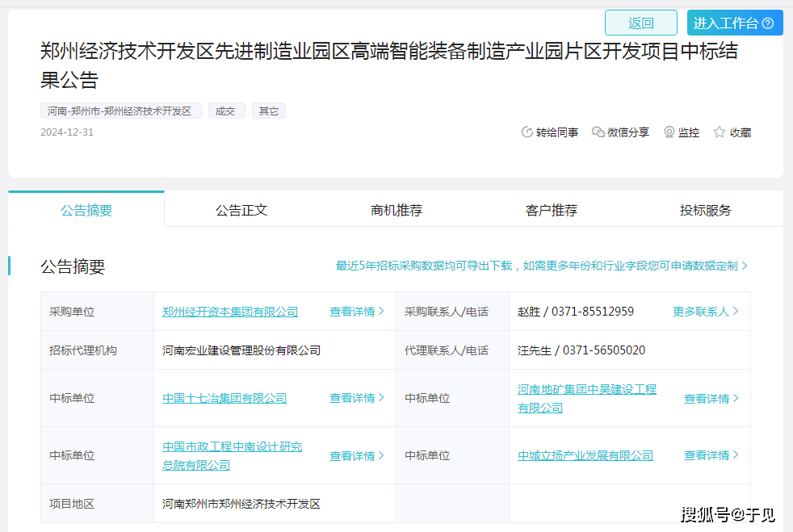Image resolution: width=793 pixels, height=532 pixels.
Task: Click 微信分享 text label
Action: pyautogui.click(x=628, y=132)
